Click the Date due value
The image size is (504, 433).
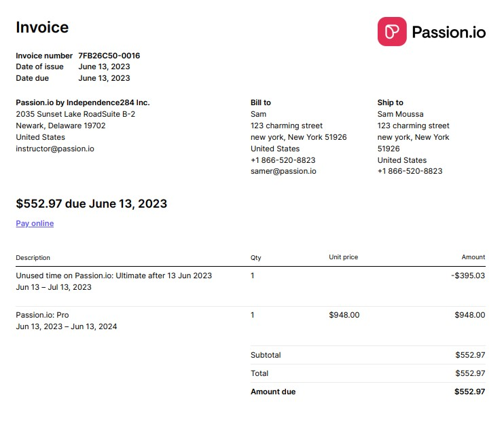104,78
